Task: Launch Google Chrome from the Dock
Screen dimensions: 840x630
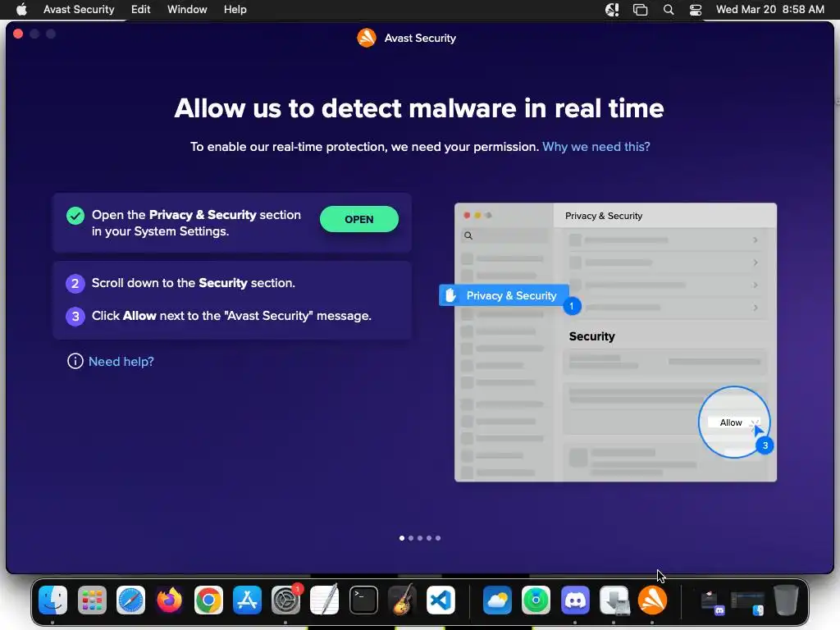Action: click(208, 600)
